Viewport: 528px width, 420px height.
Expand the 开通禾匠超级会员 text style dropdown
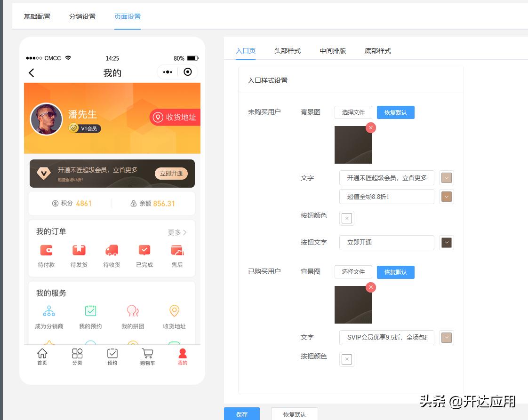[446, 178]
